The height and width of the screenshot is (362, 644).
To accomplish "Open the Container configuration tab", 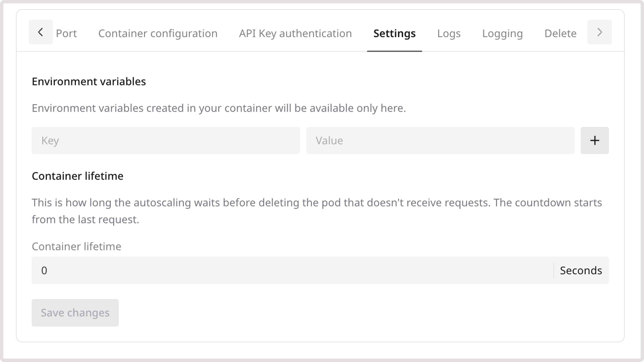I will (x=158, y=33).
